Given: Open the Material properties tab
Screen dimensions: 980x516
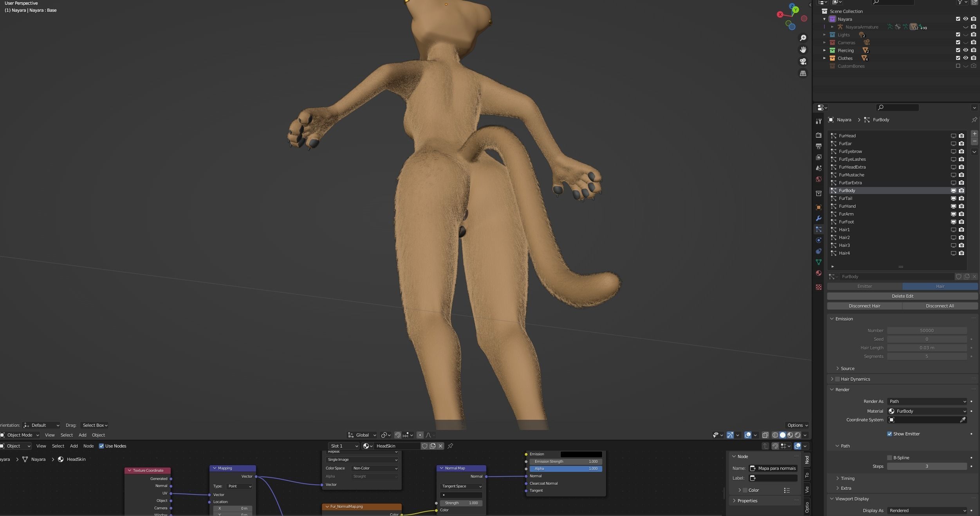Looking at the screenshot, I should pos(818,273).
